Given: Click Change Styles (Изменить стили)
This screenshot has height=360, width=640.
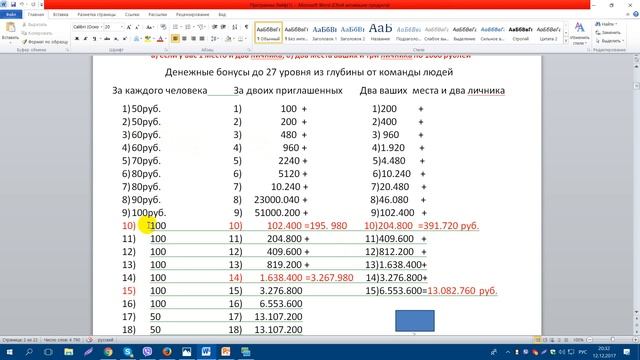Looking at the screenshot, I should 579,33.
